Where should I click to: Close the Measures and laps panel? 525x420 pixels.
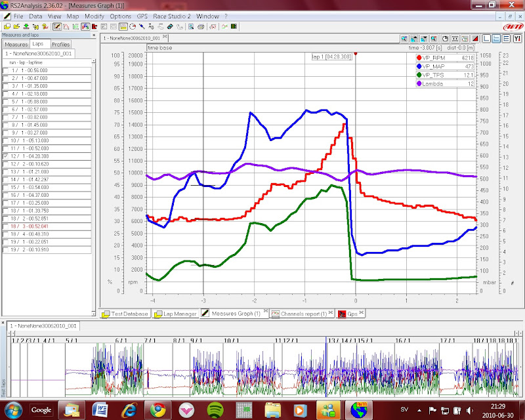coord(94,35)
